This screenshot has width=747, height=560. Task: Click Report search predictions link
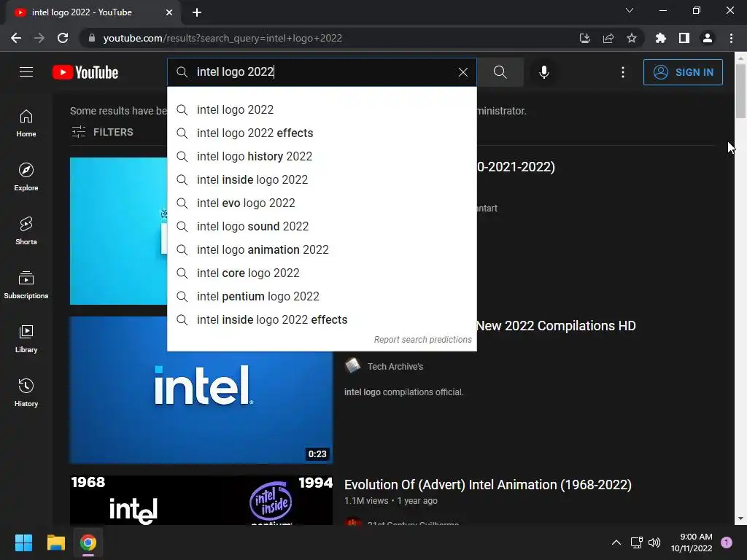pyautogui.click(x=422, y=340)
